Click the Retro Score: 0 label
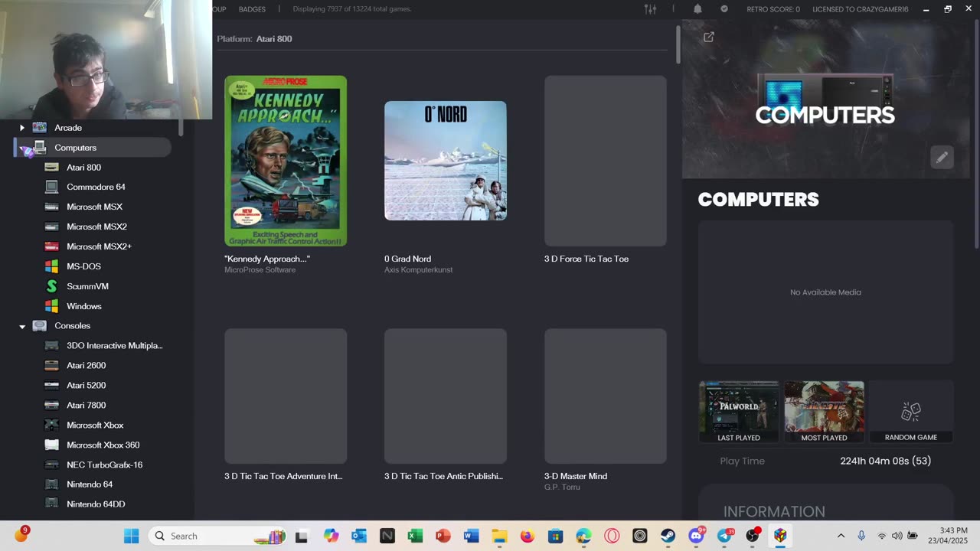 tap(773, 9)
